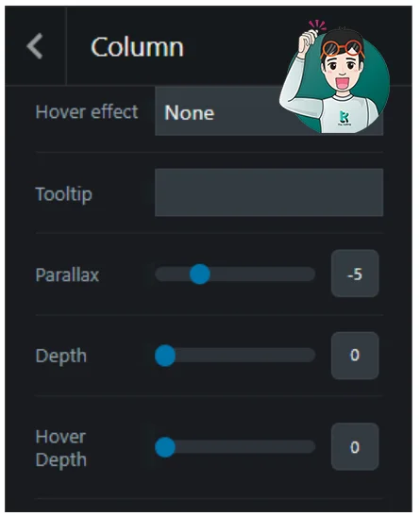Screen dimensions: 420x516
Task: Click the Column panel title
Action: (x=137, y=47)
